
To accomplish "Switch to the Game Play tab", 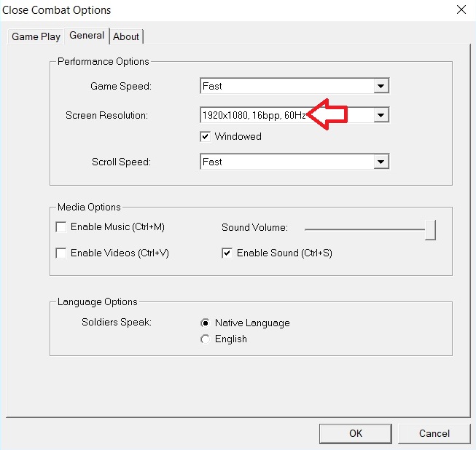I will (36, 36).
